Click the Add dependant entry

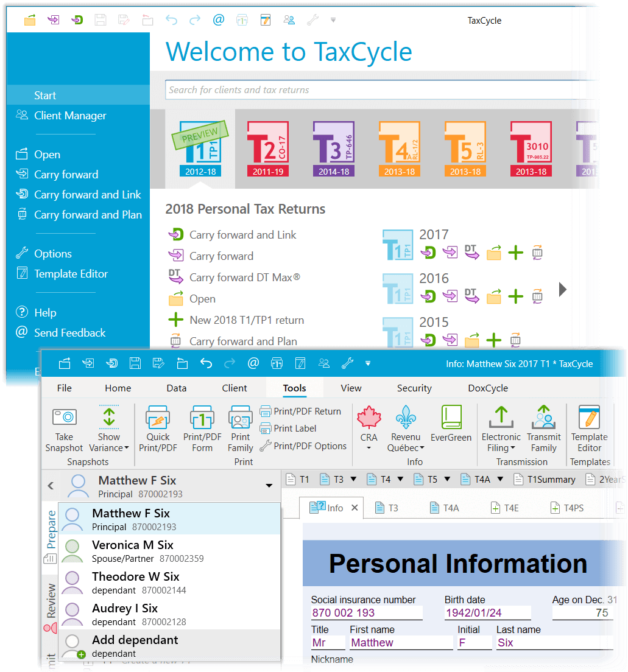(169, 645)
